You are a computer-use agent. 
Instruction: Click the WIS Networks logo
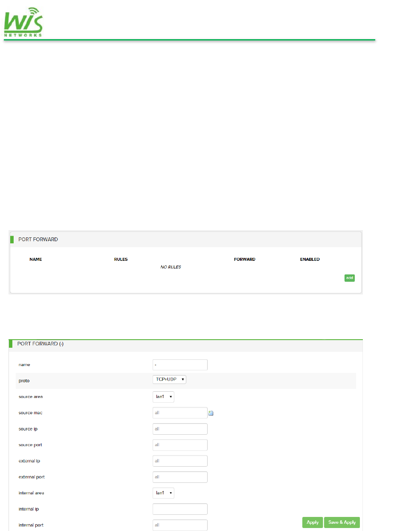coord(23,22)
